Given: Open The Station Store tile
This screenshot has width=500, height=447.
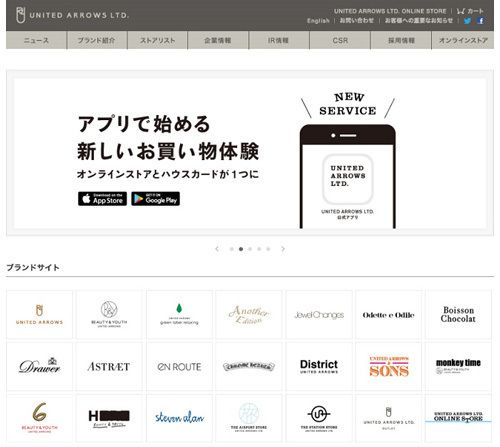Looking at the screenshot, I should click(319, 418).
